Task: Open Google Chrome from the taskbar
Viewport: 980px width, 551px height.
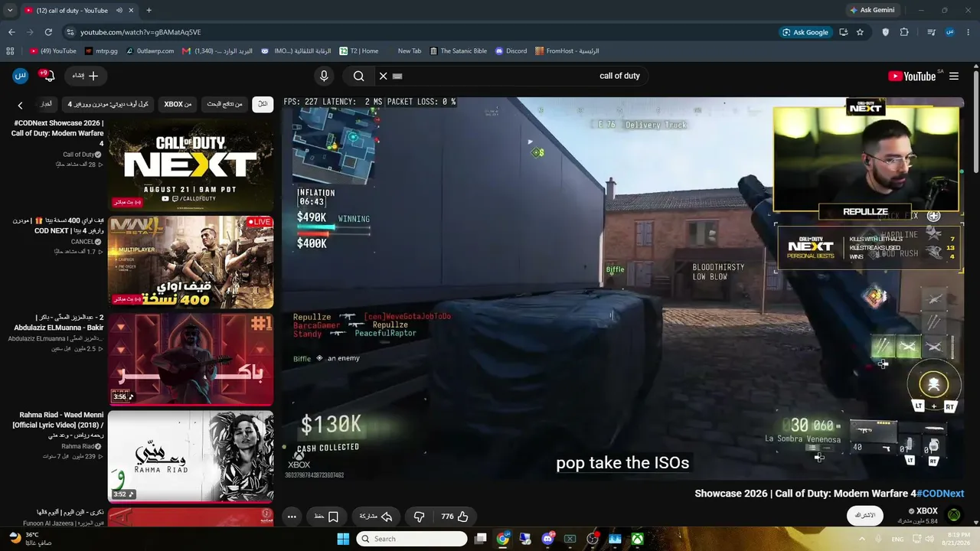Action: tap(502, 539)
